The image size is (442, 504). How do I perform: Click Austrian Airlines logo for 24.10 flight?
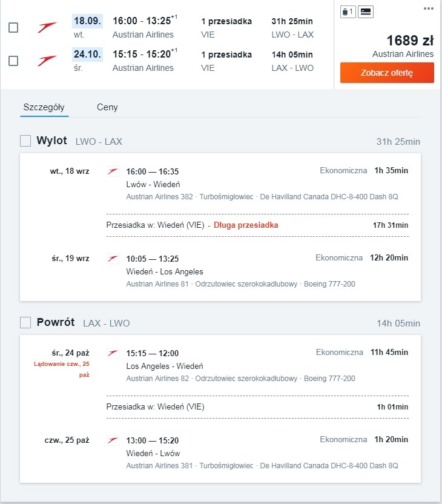pos(47,61)
